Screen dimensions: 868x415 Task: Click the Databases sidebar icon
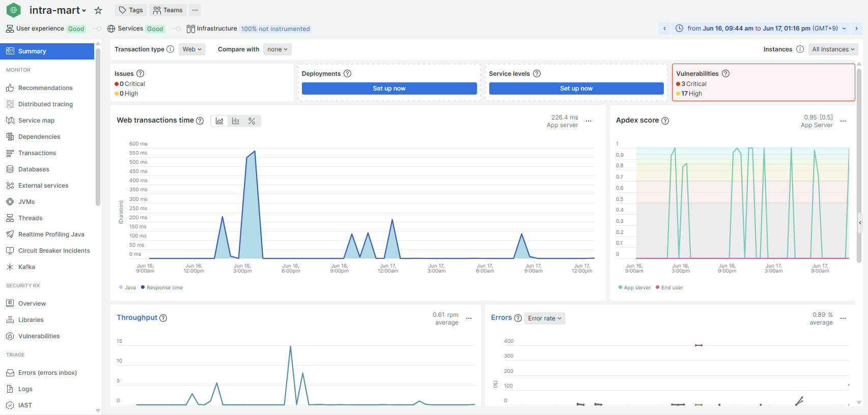click(x=10, y=169)
